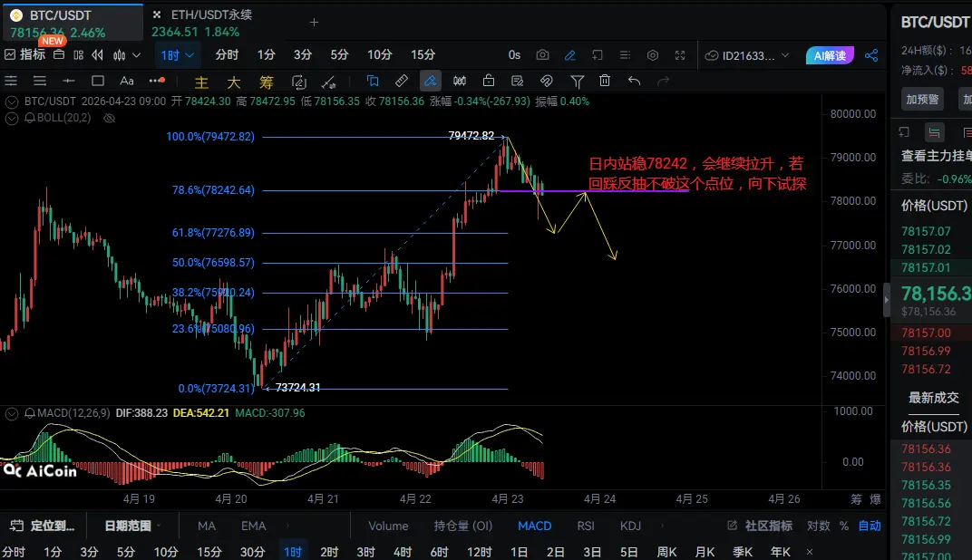Select the ruler measuring tool

point(401,82)
